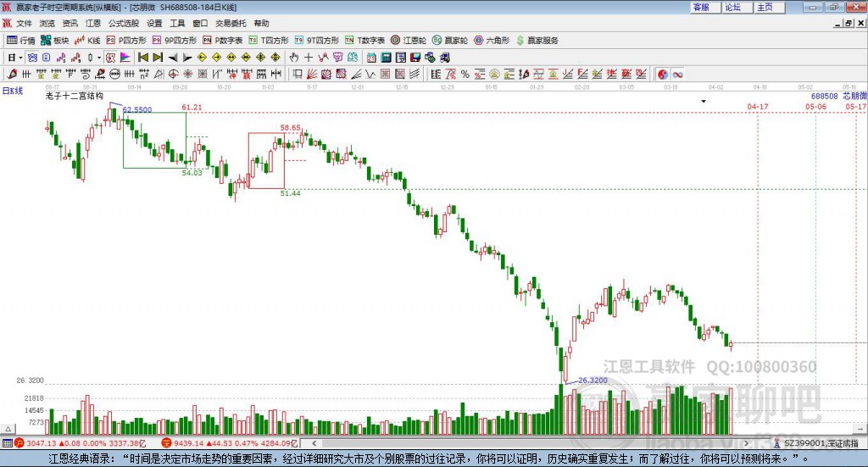This screenshot has height=467, width=868.
Task: Open the 江恩轮 Gann wheel
Action: pyautogui.click(x=409, y=41)
